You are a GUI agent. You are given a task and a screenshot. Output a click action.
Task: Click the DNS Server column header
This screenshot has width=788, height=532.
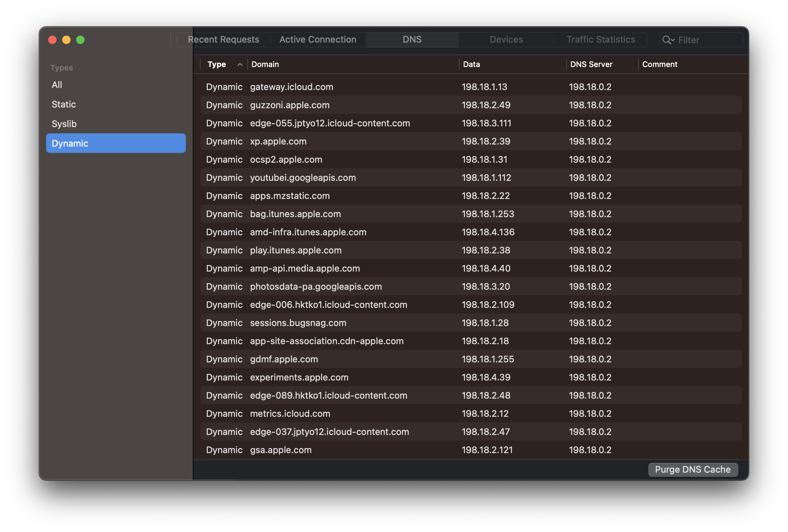[x=591, y=65]
